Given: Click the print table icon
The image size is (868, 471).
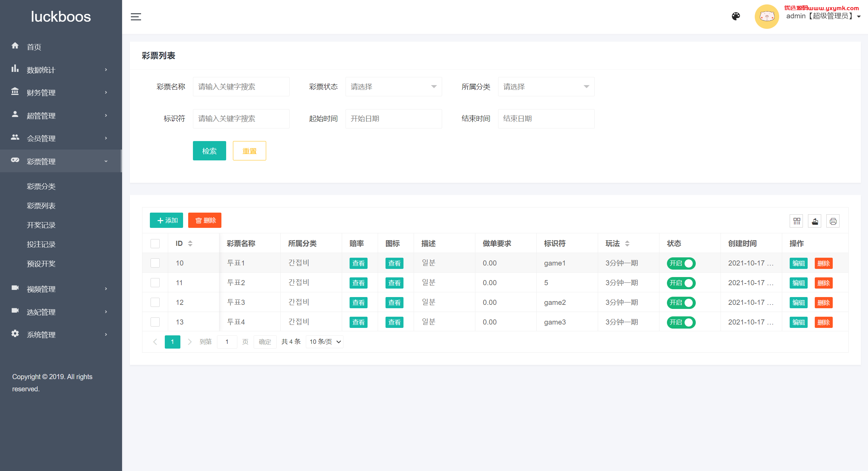Looking at the screenshot, I should [x=833, y=221].
